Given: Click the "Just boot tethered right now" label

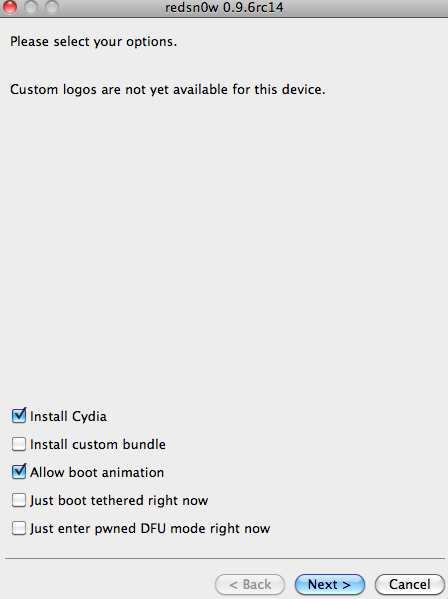Looking at the screenshot, I should [119, 500].
